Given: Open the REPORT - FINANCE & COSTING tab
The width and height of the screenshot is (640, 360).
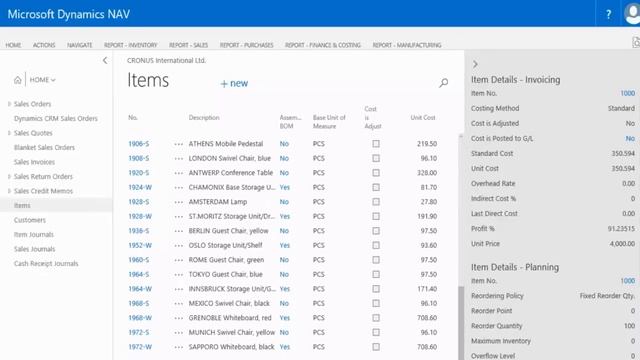Looking at the screenshot, I should (323, 45).
